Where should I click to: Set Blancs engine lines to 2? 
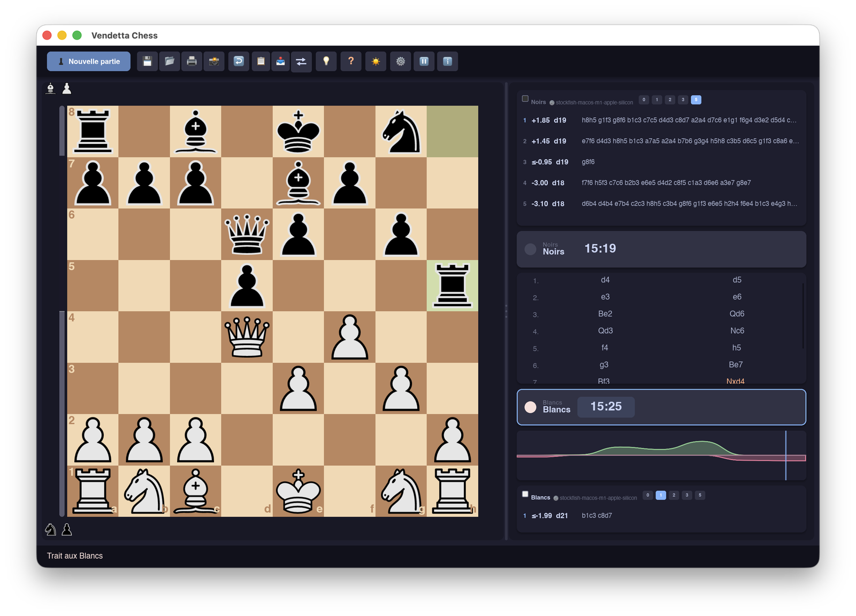click(x=674, y=495)
